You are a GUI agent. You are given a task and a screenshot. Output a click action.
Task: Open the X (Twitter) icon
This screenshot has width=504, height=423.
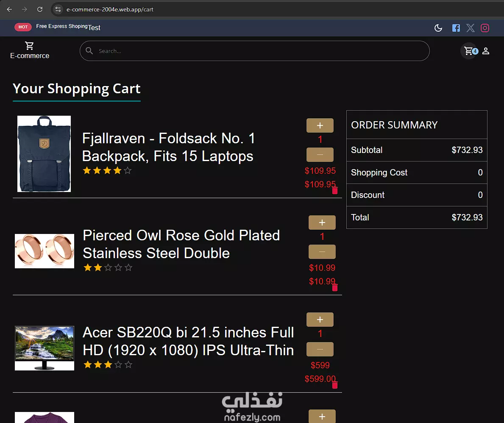[x=470, y=28]
